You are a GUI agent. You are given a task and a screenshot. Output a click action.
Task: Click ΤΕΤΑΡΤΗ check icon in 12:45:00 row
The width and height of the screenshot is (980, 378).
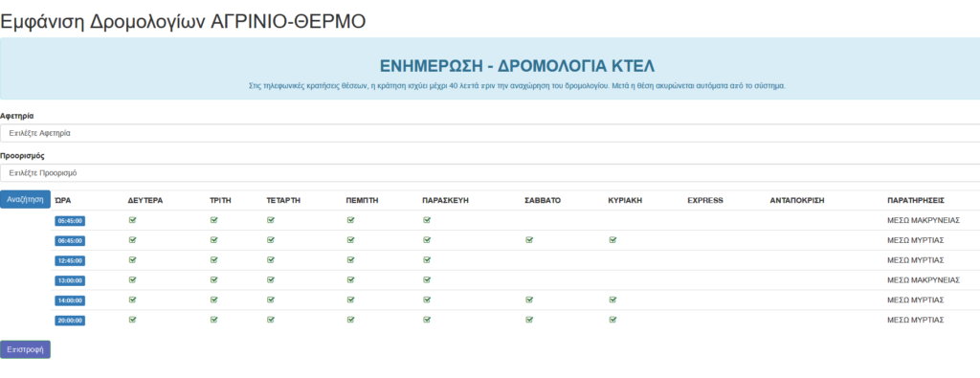(x=271, y=260)
